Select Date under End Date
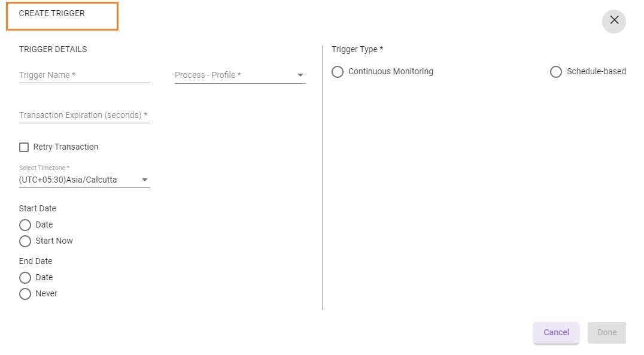 25,278
